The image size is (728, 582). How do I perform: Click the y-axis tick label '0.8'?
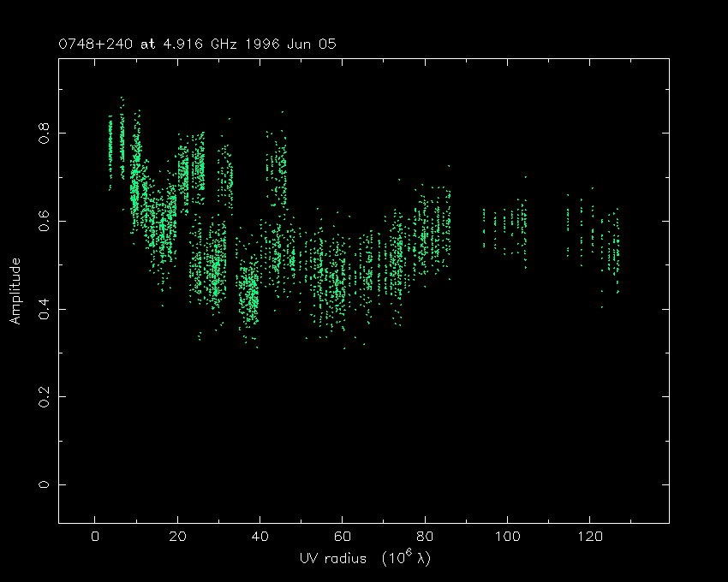pos(44,134)
